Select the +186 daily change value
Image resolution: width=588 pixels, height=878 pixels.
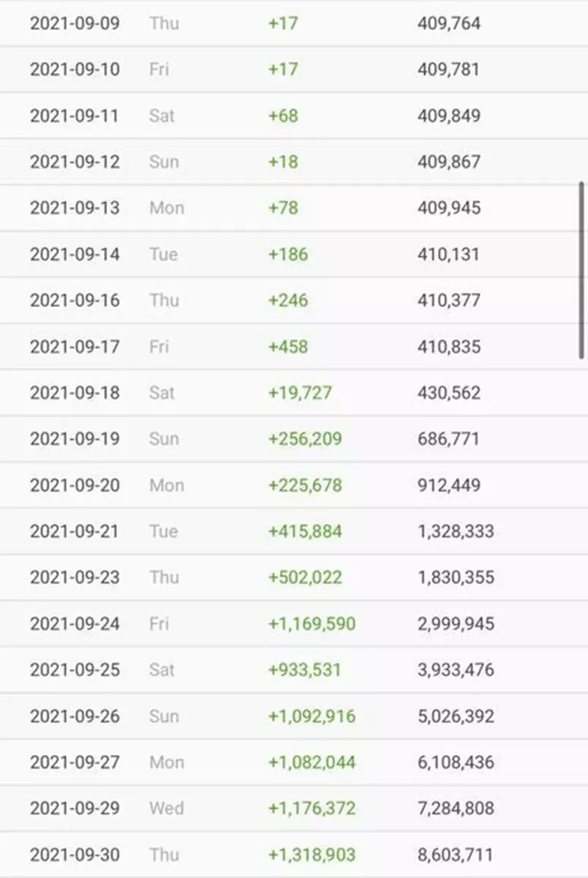[288, 254]
